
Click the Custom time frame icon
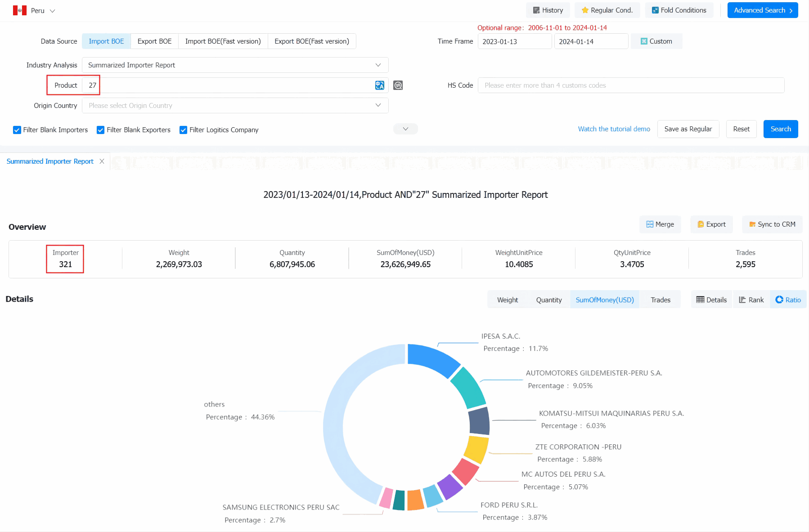point(644,41)
